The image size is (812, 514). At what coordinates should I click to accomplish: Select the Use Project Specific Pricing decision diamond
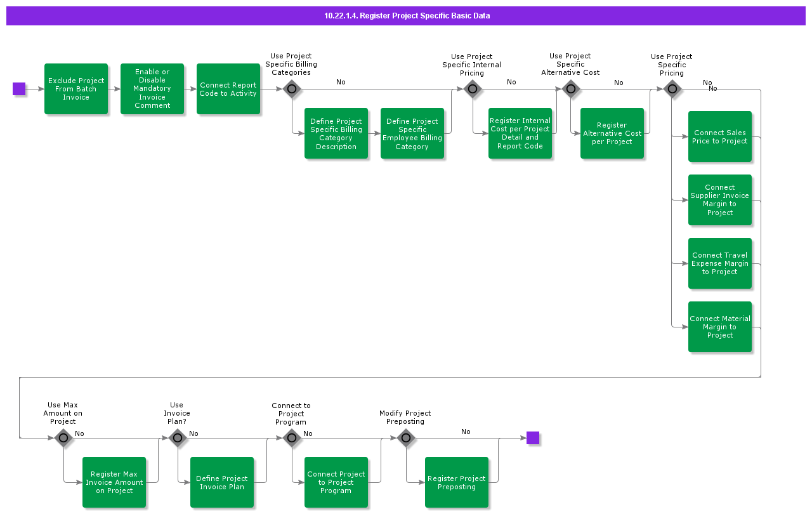tap(672, 89)
